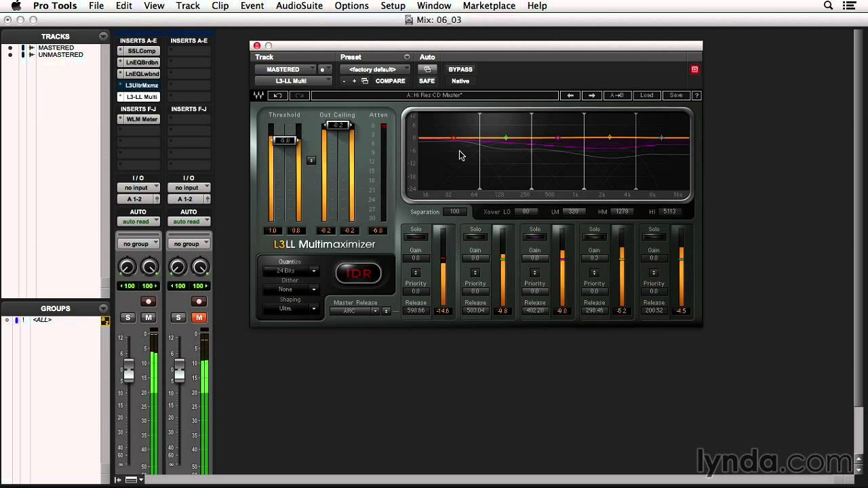Click the Separation value field
Screen dimensions: 868x488
(454, 211)
